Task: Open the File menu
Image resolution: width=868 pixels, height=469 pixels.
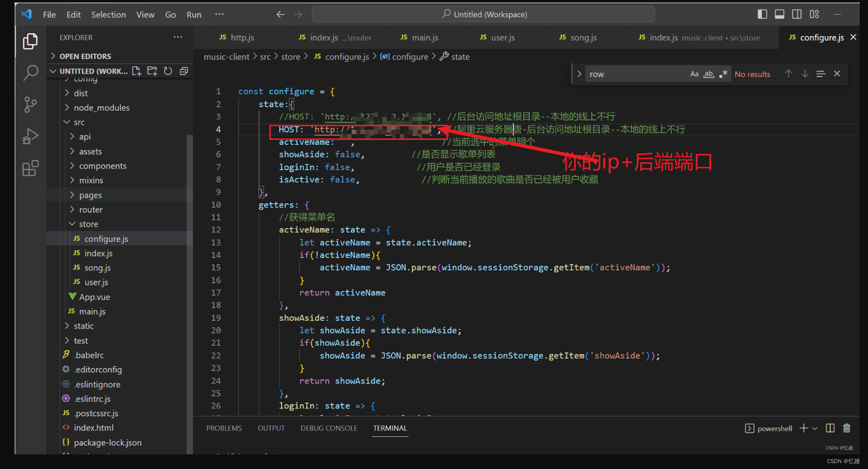Action: tap(49, 15)
